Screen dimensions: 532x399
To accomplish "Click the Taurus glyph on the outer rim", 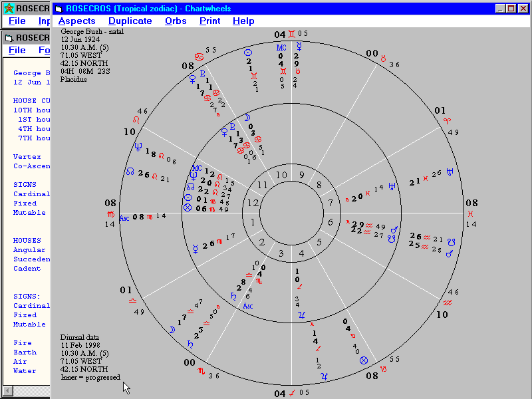I will [x=383, y=59].
